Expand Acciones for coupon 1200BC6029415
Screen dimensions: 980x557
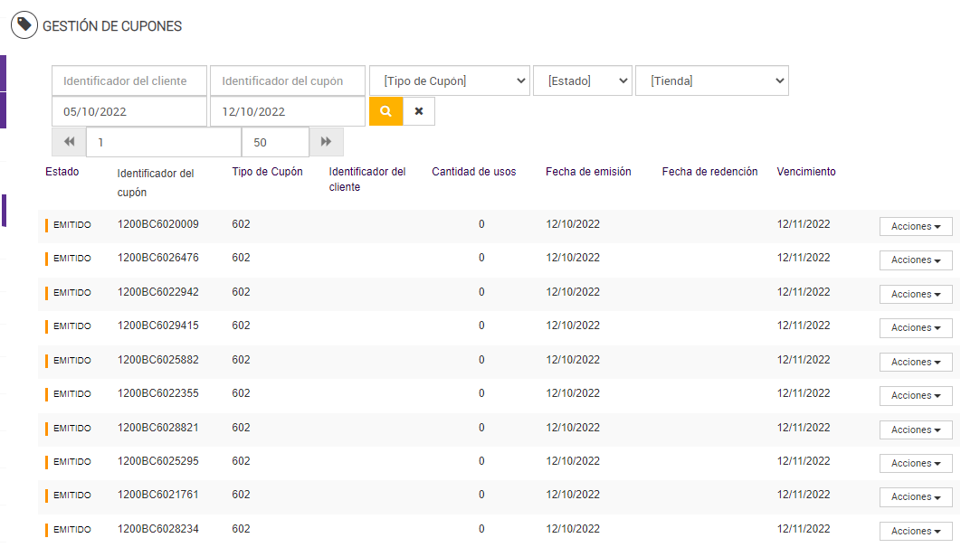pyautogui.click(x=916, y=327)
